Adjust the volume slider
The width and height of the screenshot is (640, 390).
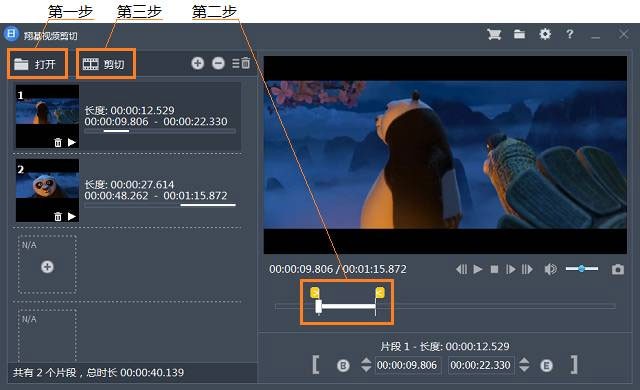point(582,268)
